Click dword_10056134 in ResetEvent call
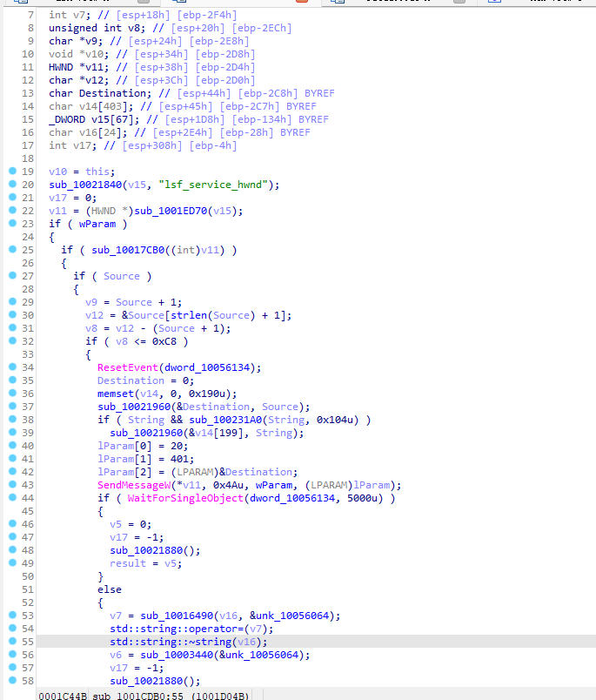Screen dimensions: 596x700 click(x=207, y=367)
